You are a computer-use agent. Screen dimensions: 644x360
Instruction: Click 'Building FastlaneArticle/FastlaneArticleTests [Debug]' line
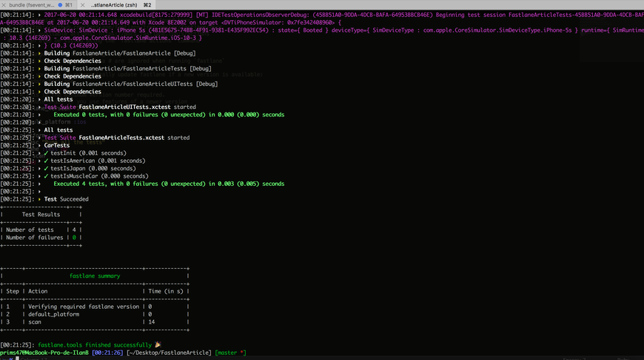pos(128,69)
